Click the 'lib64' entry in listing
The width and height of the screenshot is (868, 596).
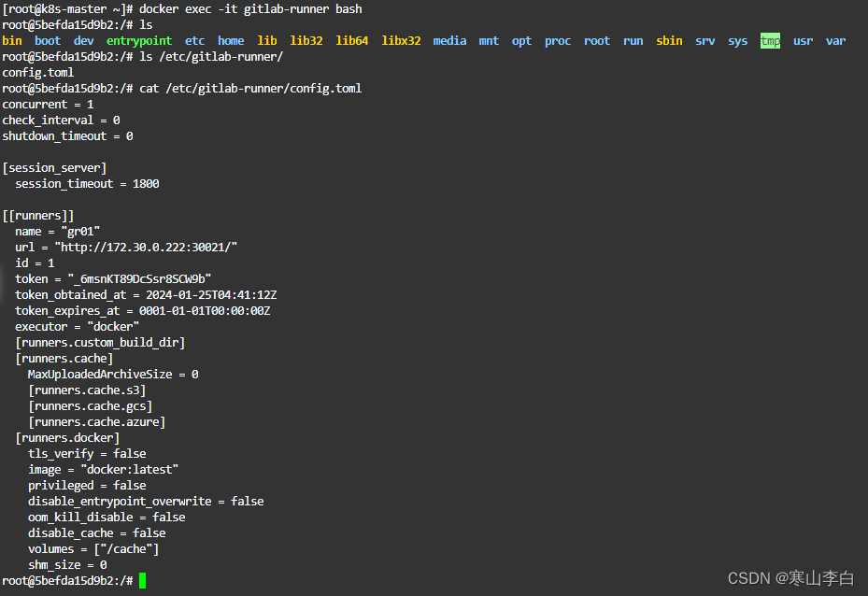(x=352, y=41)
